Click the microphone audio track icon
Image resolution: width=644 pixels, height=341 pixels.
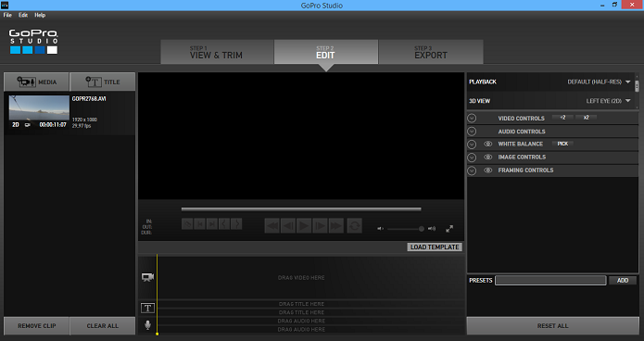[x=148, y=325]
